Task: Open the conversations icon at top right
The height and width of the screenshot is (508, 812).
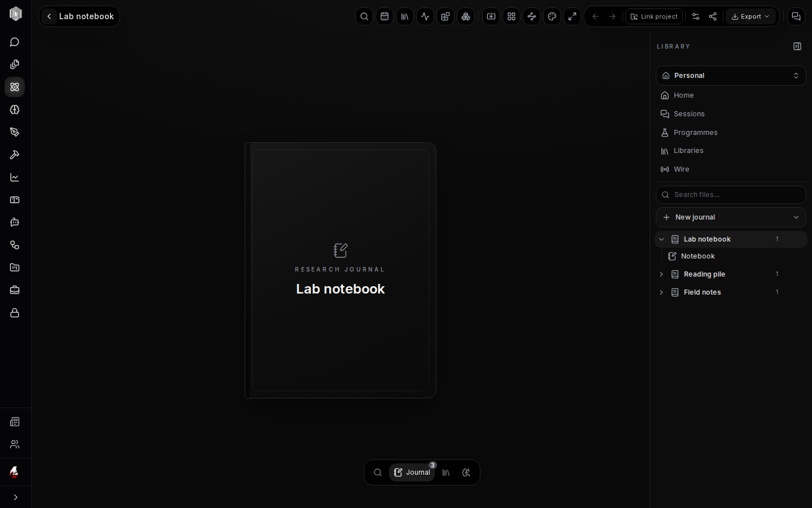Action: pyautogui.click(x=796, y=16)
